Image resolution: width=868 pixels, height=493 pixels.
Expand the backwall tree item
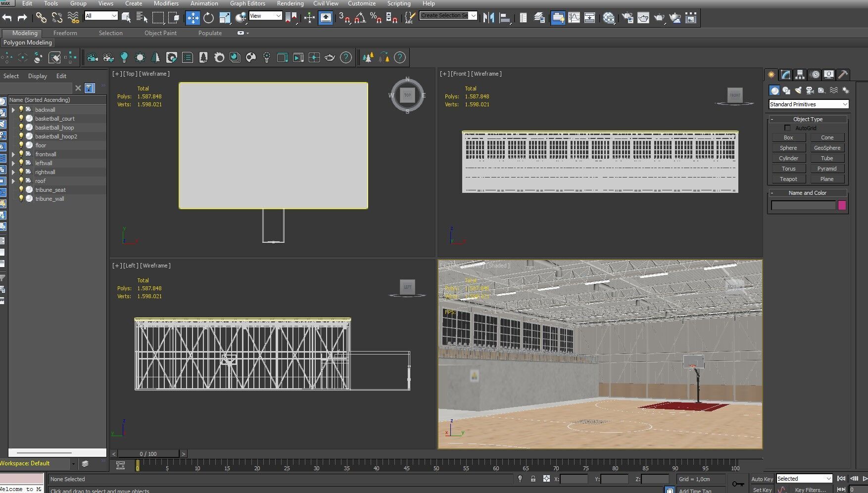(13, 110)
